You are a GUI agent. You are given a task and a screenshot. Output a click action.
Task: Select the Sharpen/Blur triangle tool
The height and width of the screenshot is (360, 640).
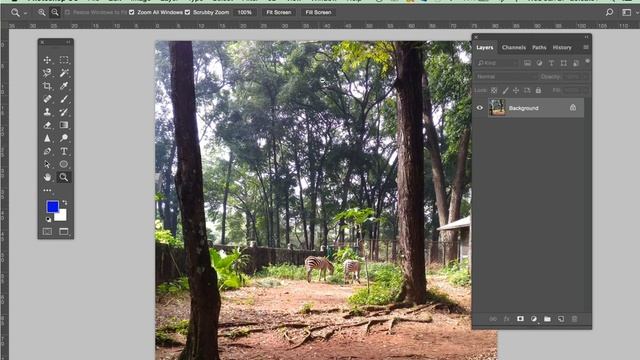(47, 138)
